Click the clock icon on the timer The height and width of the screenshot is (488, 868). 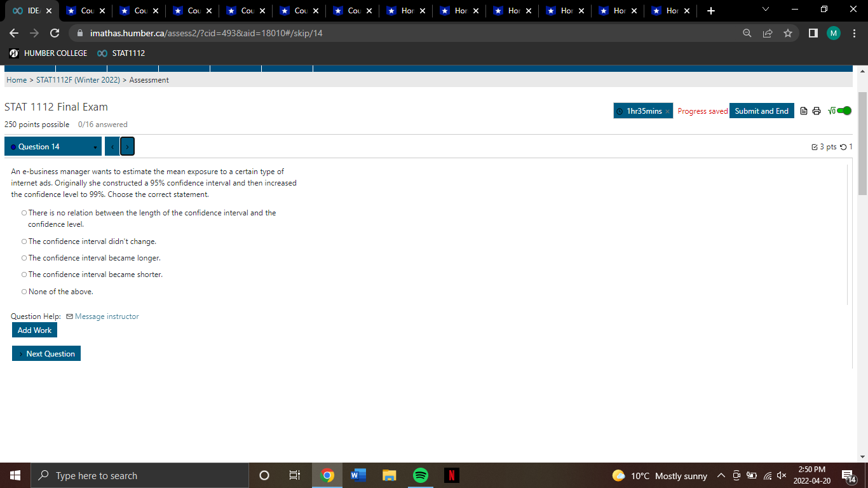click(x=618, y=111)
